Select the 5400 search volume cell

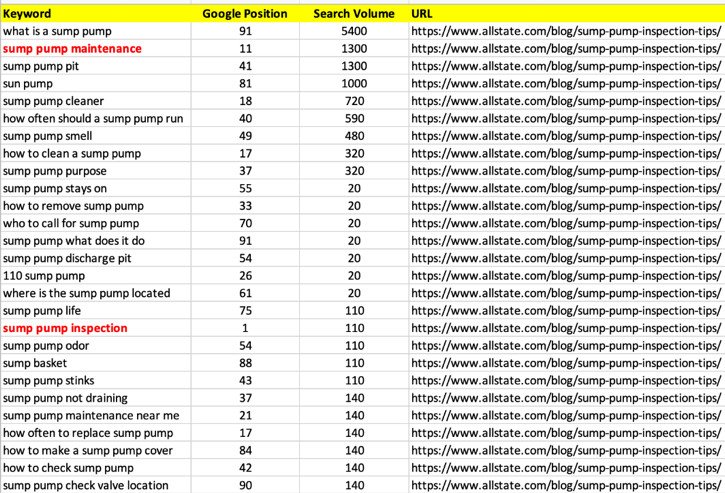(x=354, y=31)
